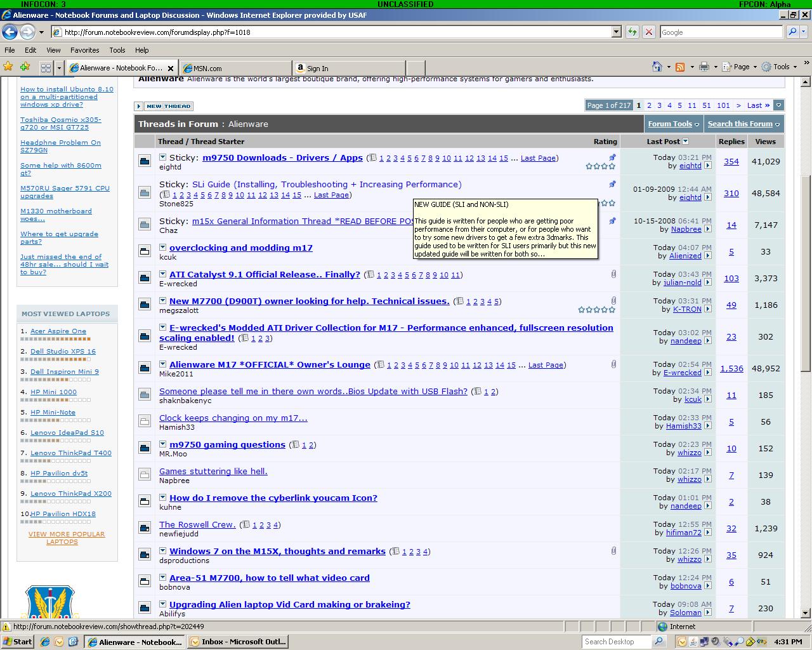Open the Quick Tabs view

click(46, 68)
